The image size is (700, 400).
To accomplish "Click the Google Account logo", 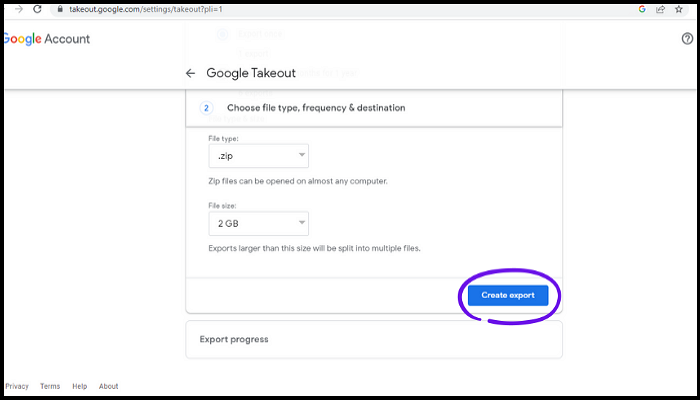I will point(46,39).
